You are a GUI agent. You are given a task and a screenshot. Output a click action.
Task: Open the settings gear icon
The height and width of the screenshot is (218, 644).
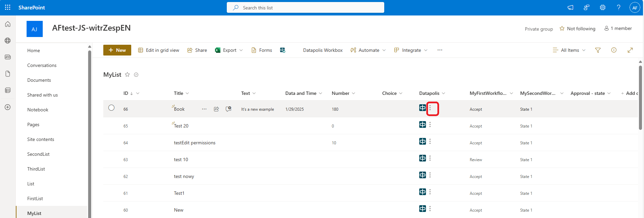click(x=603, y=7)
